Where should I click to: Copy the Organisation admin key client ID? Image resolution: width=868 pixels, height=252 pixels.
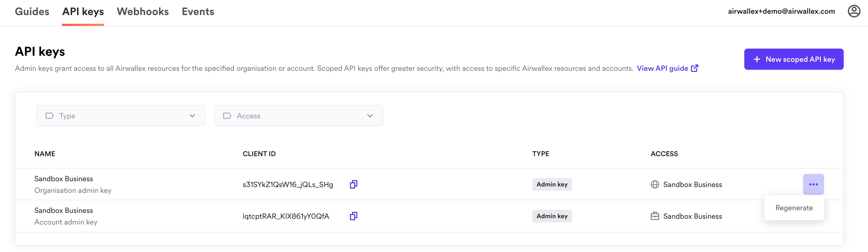tap(353, 184)
